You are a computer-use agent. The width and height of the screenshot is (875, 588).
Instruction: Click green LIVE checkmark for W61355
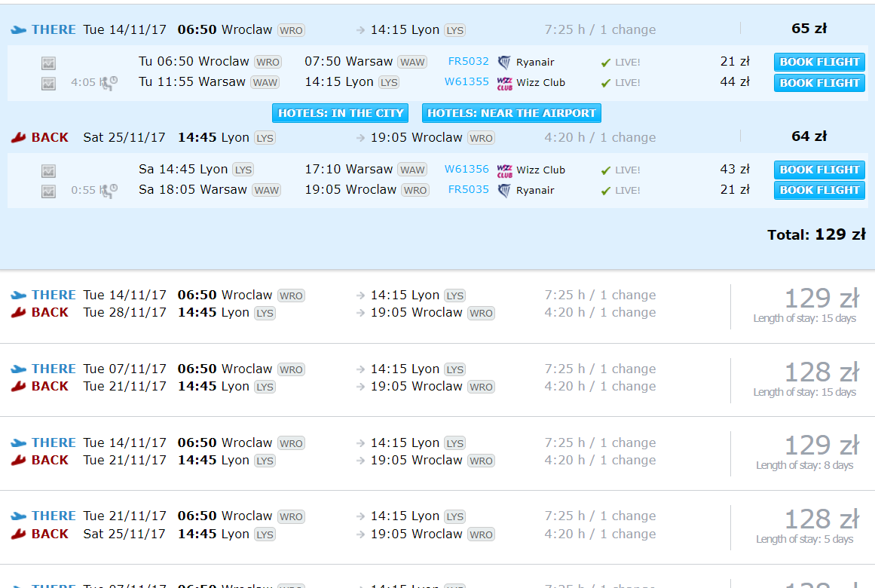(x=605, y=83)
